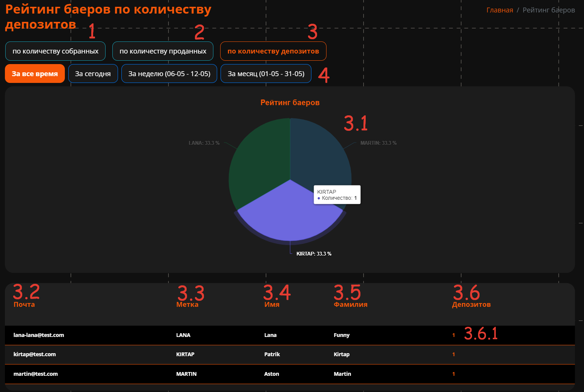Screen dimensions: 584x392
Task: Click the surname 'Martin' cell
Action: click(342, 374)
